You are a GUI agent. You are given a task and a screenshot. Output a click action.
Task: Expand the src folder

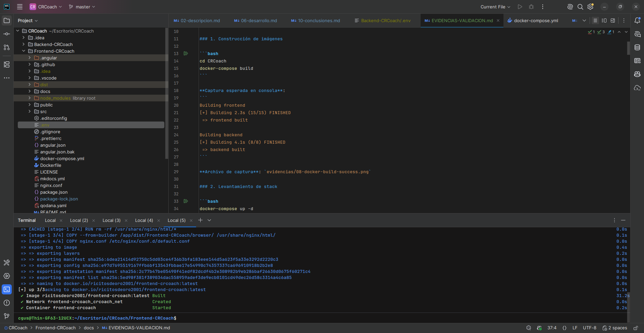coord(30,111)
